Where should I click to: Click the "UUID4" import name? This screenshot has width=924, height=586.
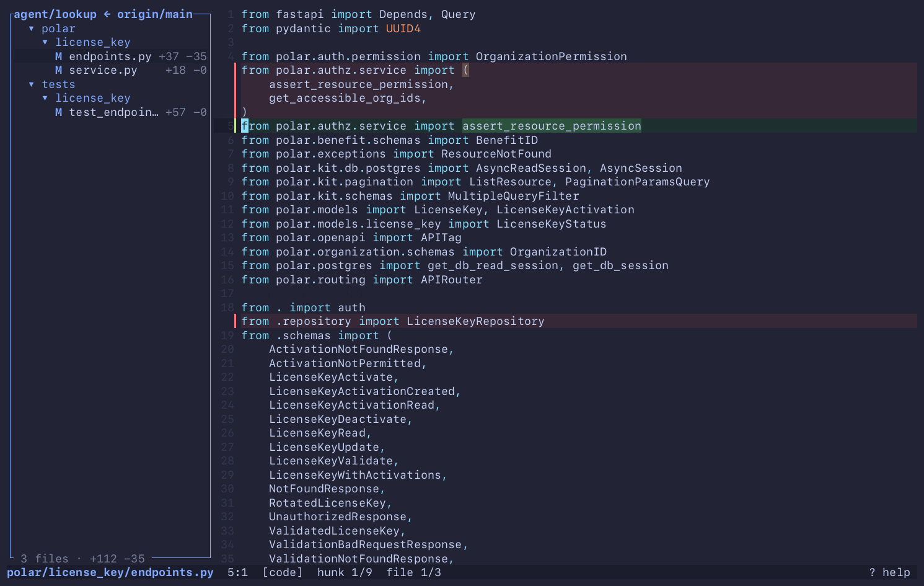[403, 29]
